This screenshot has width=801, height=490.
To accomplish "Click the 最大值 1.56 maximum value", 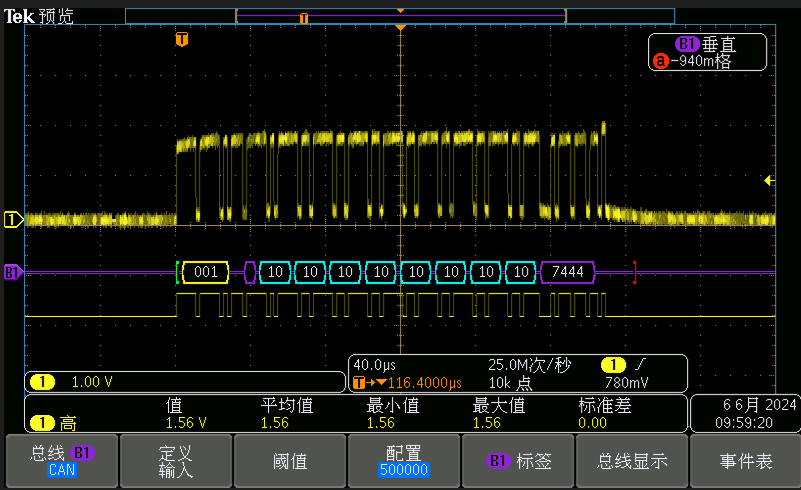I will pos(486,423).
